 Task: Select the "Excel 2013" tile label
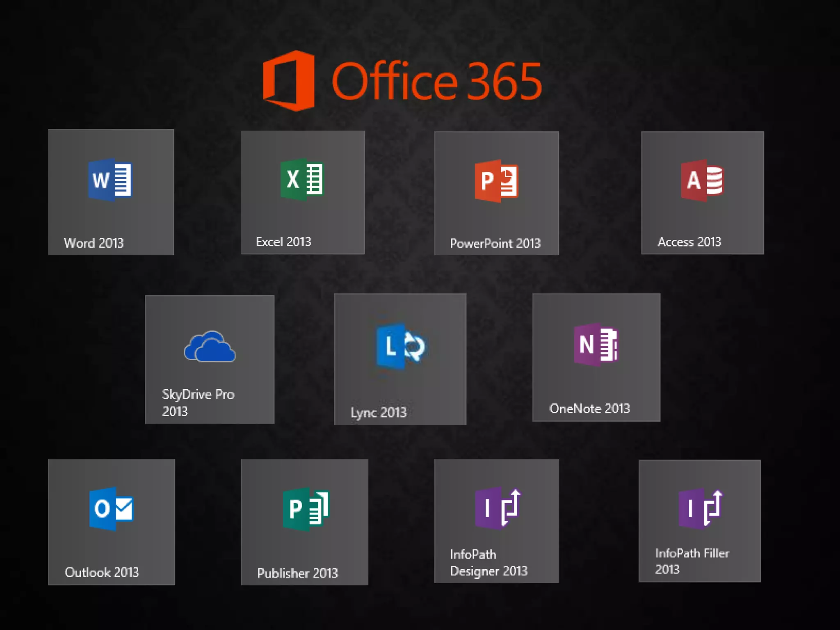point(283,242)
